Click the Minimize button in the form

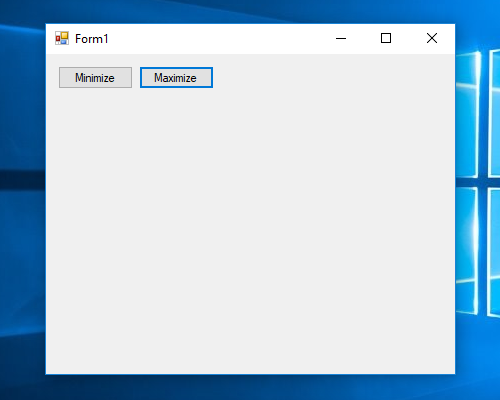(x=95, y=78)
